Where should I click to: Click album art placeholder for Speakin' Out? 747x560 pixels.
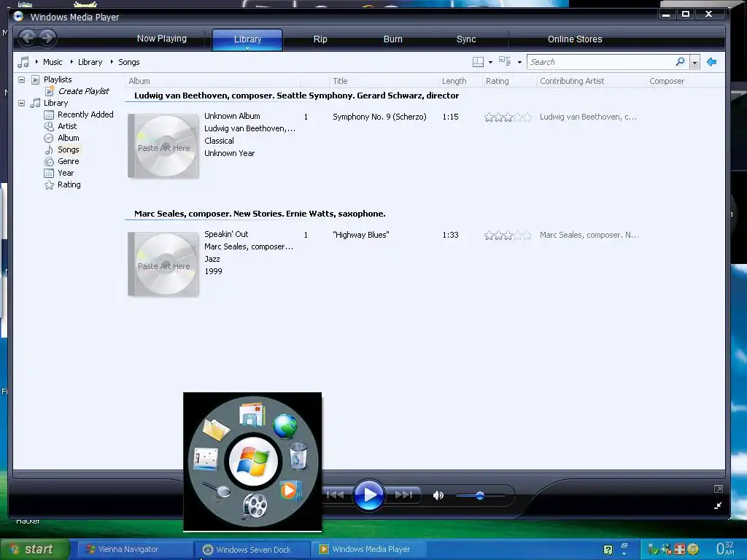[163, 264]
